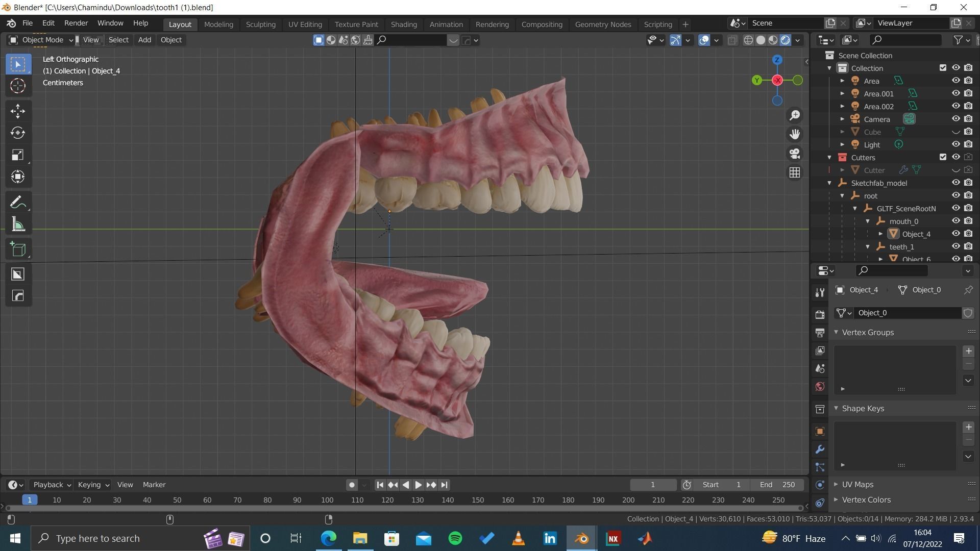The image size is (980, 551).
Task: Collapse the Cutters collection
Action: click(829, 157)
